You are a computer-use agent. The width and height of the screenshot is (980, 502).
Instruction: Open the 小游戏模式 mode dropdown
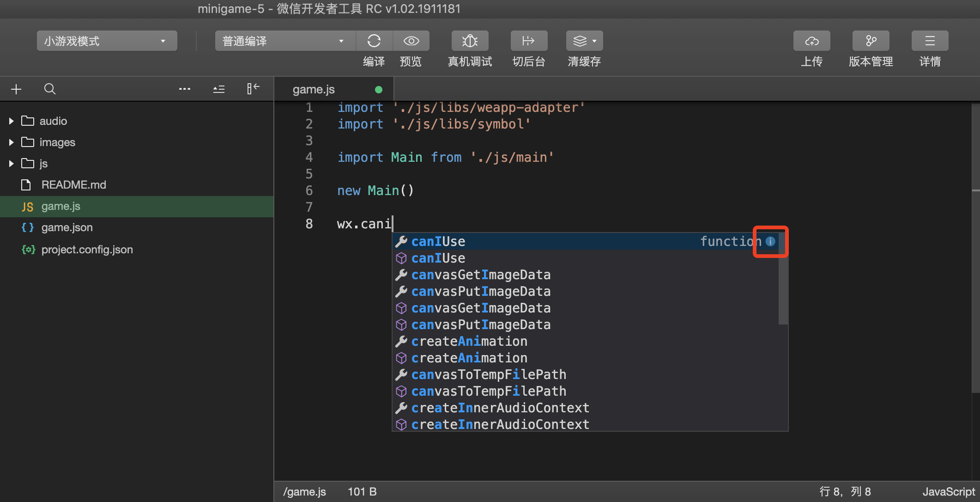pos(107,41)
